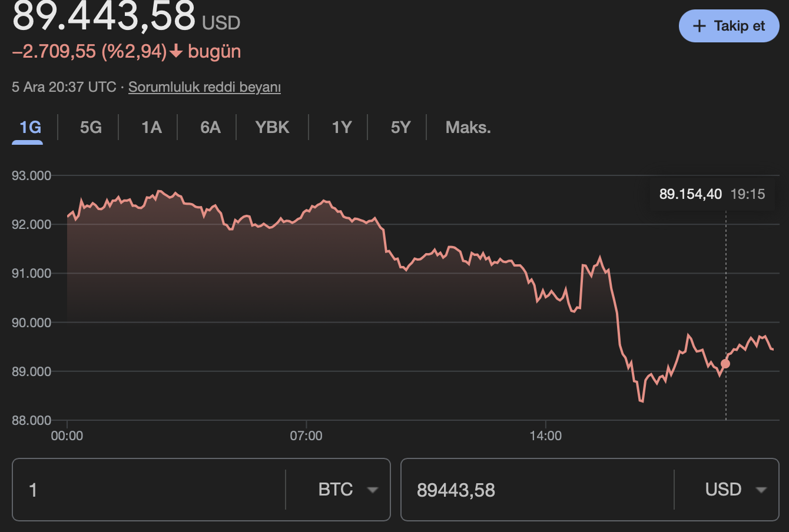Viewport: 789px width, 532px height.
Task: Switch to the 1Y chart view
Action: click(340, 127)
